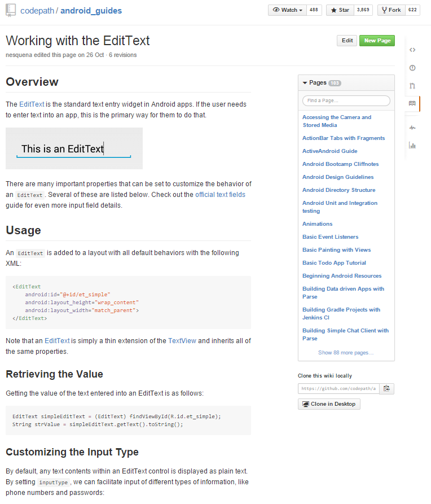Show 88 more pages in list
The width and height of the screenshot is (431, 504).
[346, 353]
